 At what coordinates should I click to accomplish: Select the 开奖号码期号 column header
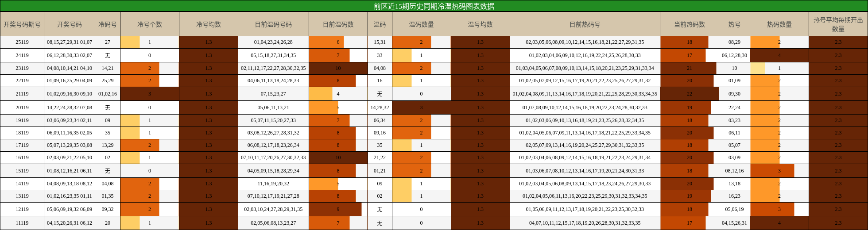click(22, 24)
